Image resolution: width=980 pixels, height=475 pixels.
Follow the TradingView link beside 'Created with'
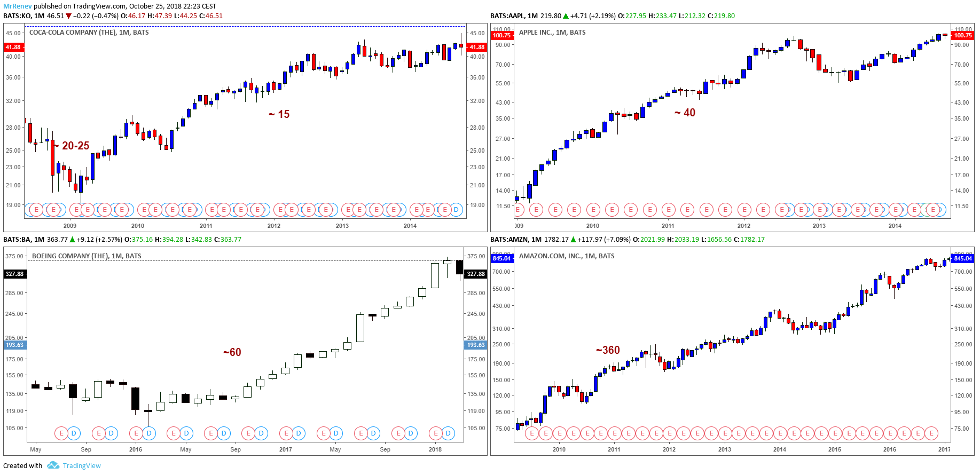[x=82, y=465]
